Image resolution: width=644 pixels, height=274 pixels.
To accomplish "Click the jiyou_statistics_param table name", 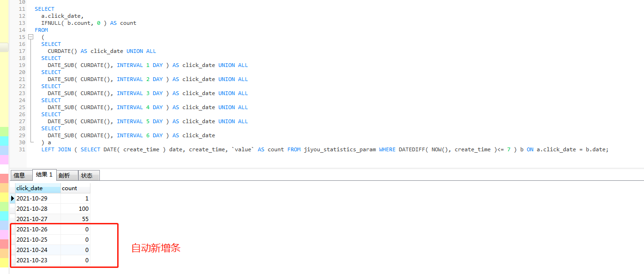I will (340, 149).
